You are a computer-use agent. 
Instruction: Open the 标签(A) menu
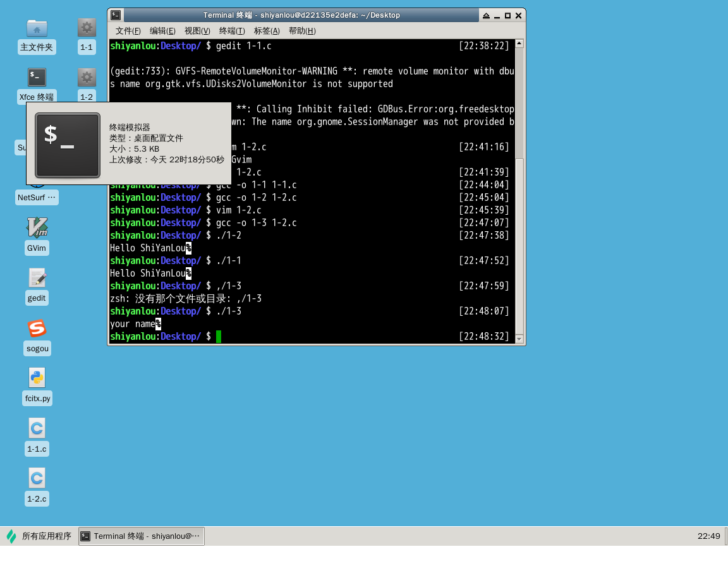[267, 31]
